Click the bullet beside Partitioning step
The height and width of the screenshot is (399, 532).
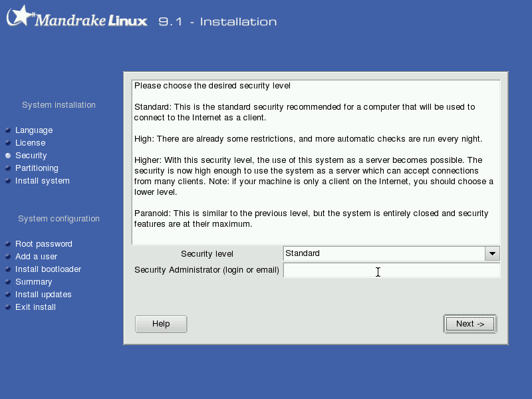click(x=8, y=168)
